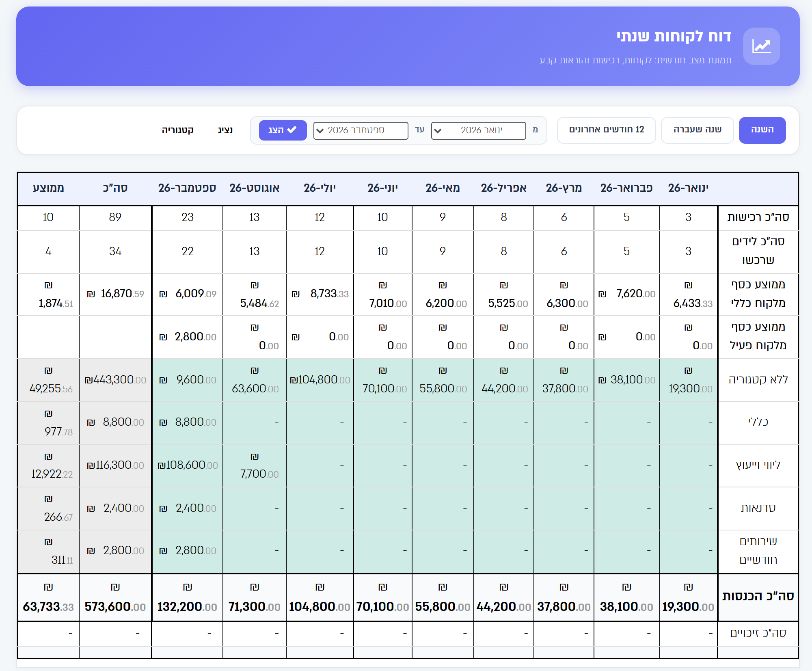Screen dimensions: 812x671
Task: Click the report title דוח לקוחות שנתי
Action: 674,37
